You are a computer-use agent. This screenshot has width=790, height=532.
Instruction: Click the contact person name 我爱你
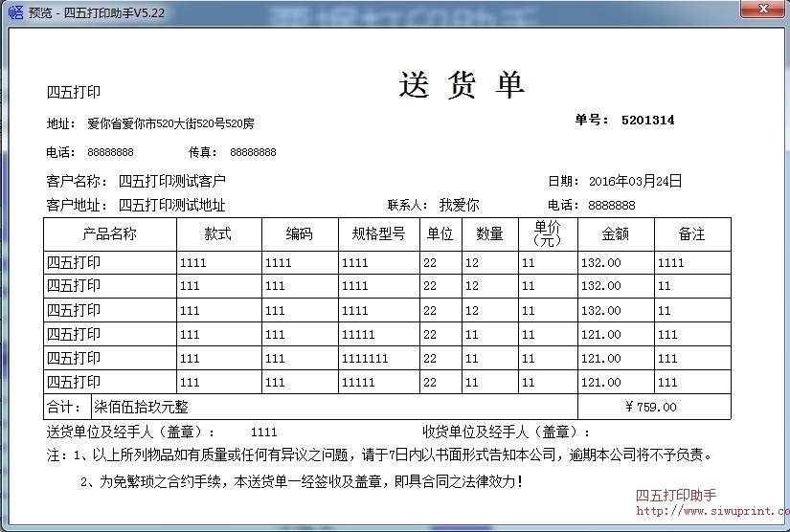(459, 205)
